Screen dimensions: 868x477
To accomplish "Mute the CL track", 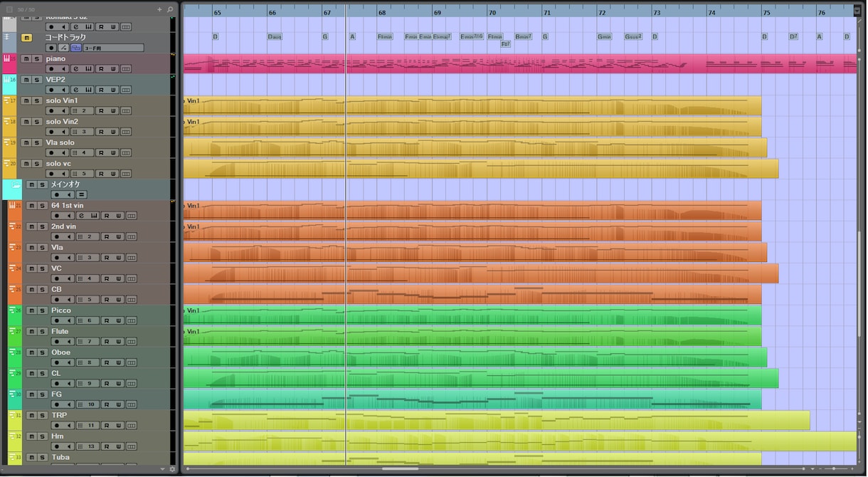I will tap(31, 373).
